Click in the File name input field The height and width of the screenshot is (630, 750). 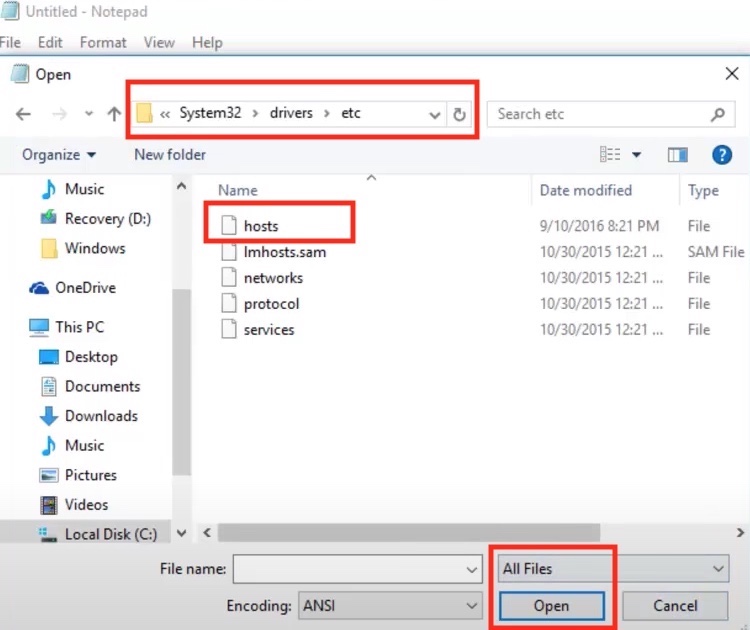tap(348, 569)
